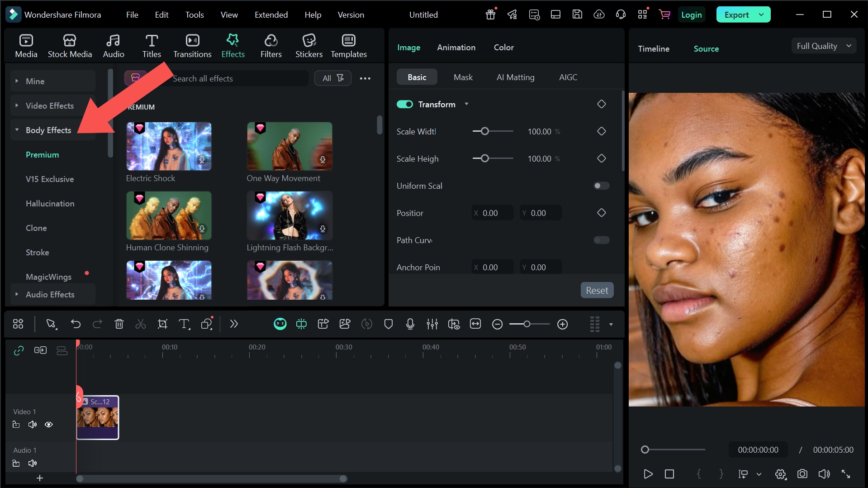Select the Crop tool in timeline toolbar
This screenshot has width=868, height=488.
[162, 324]
